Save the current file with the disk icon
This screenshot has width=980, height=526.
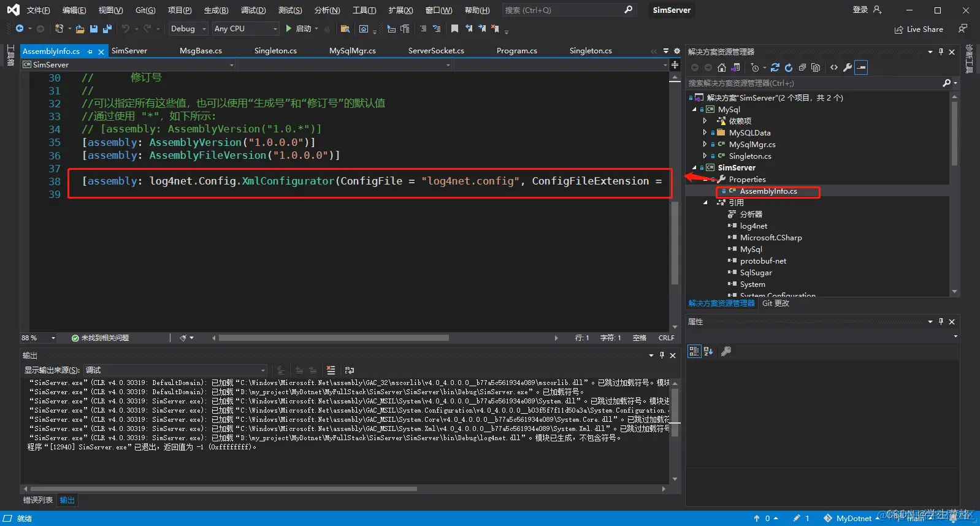click(94, 29)
